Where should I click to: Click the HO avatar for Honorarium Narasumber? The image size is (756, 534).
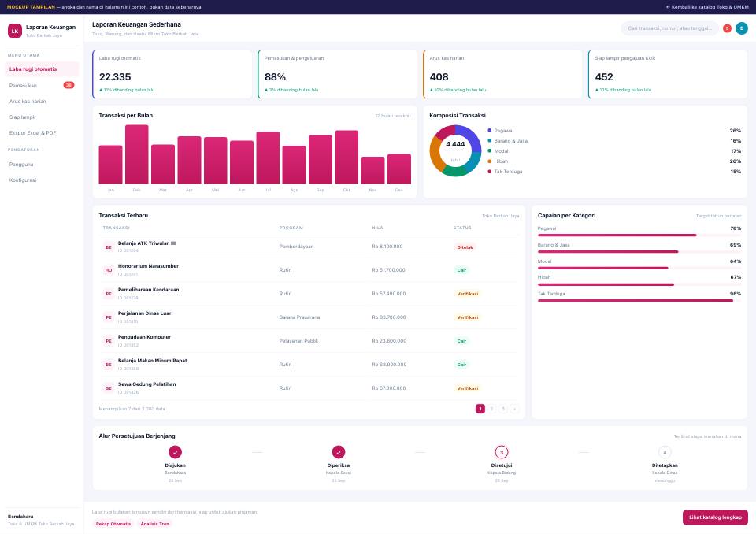coord(109,270)
